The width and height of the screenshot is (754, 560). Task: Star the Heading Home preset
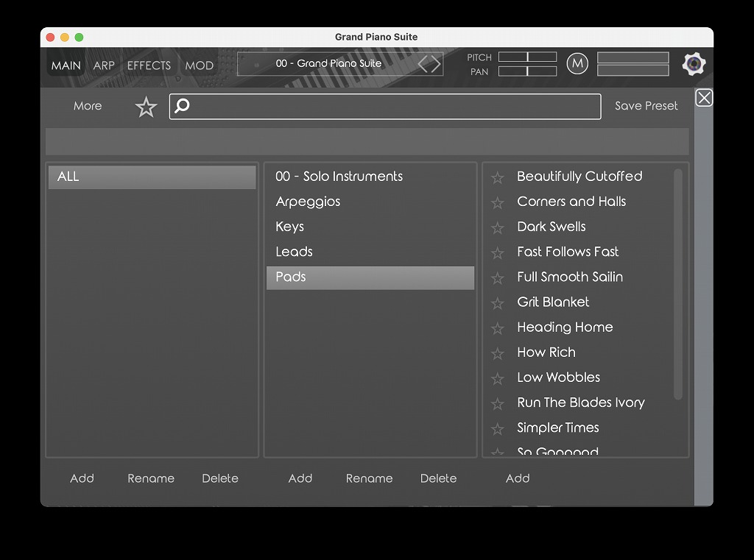(x=498, y=328)
